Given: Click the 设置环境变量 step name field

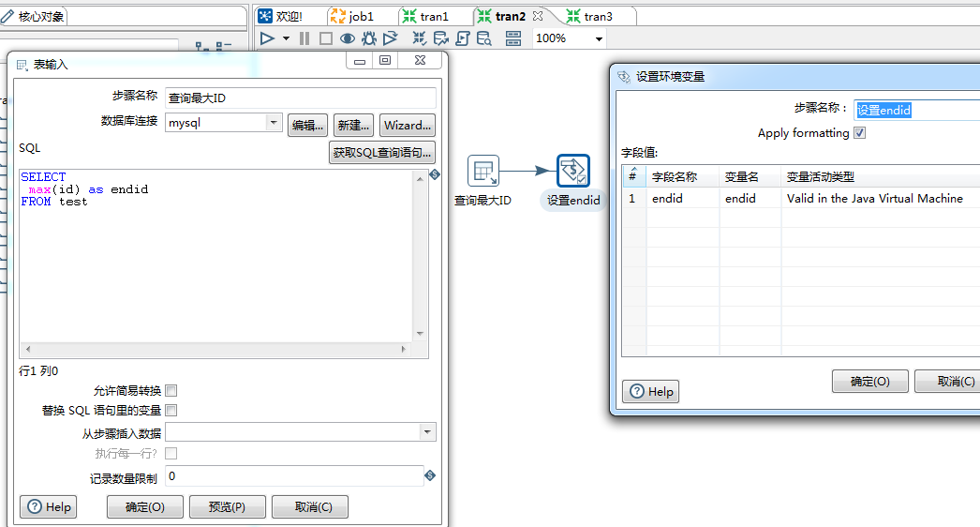Looking at the screenshot, I should pyautogui.click(x=916, y=110).
